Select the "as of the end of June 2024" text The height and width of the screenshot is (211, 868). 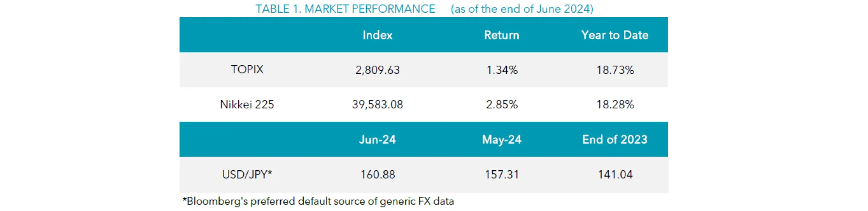[522, 9]
